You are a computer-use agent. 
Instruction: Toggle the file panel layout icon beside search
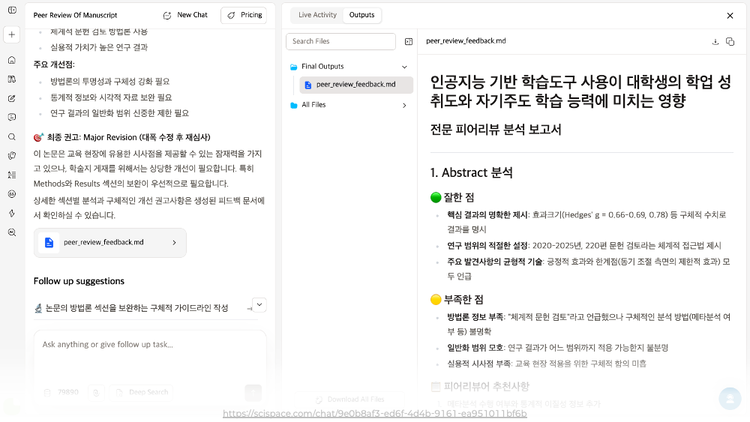[x=408, y=42]
